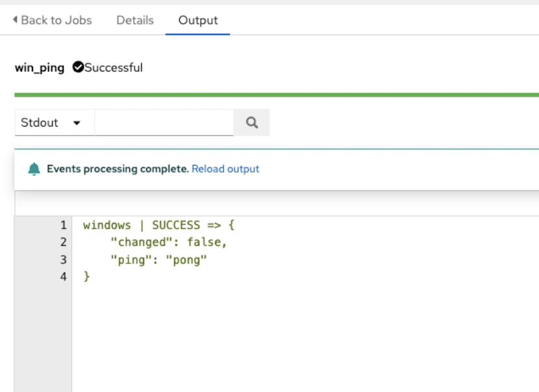Click the Events processing complete message
Screen dimensions: 539x392
tap(118, 169)
